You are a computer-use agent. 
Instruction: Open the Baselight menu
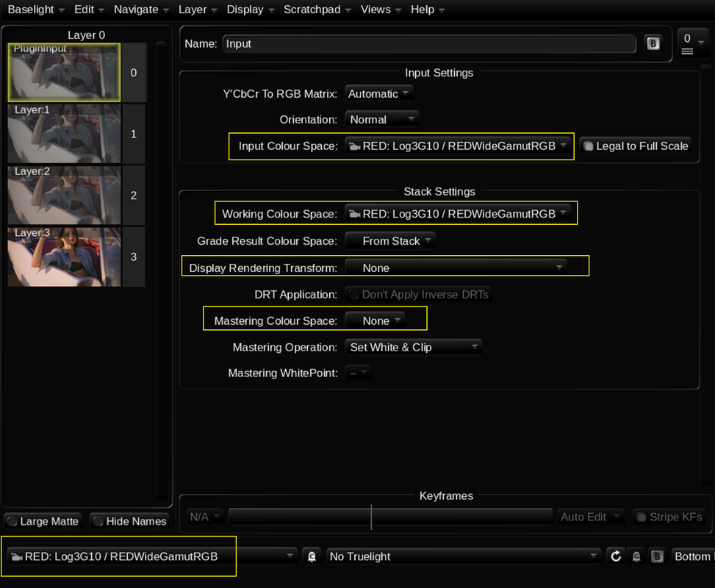(x=35, y=10)
